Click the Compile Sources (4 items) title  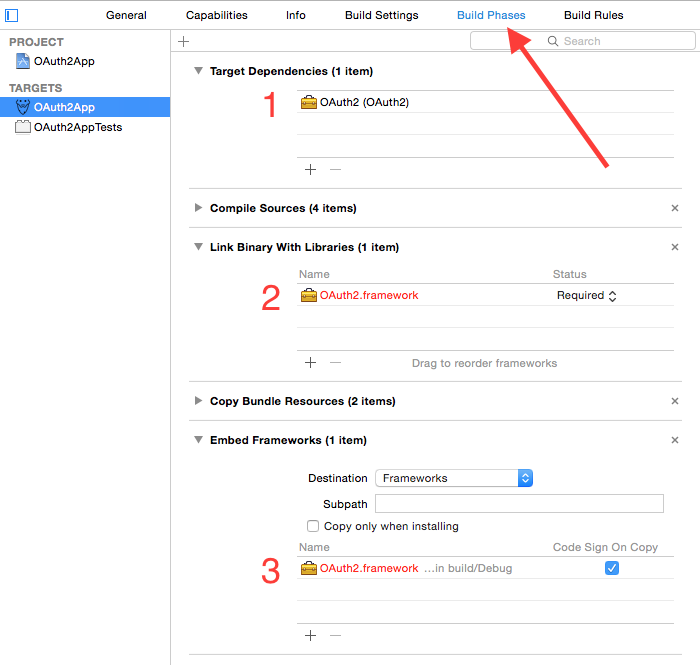click(x=283, y=208)
